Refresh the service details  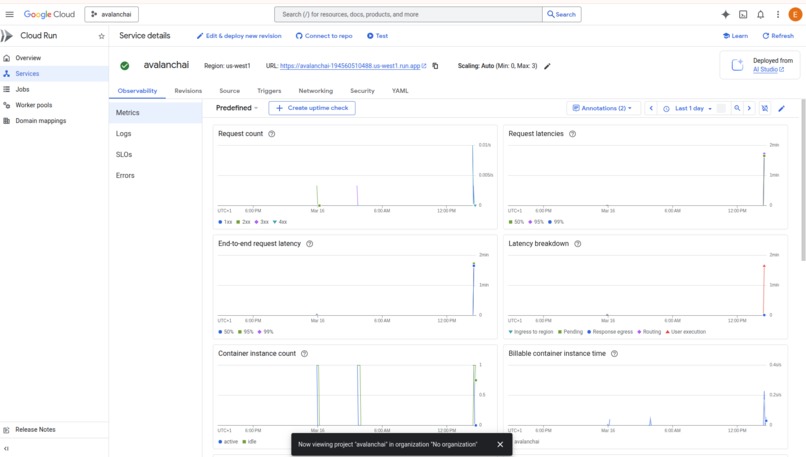tap(778, 36)
